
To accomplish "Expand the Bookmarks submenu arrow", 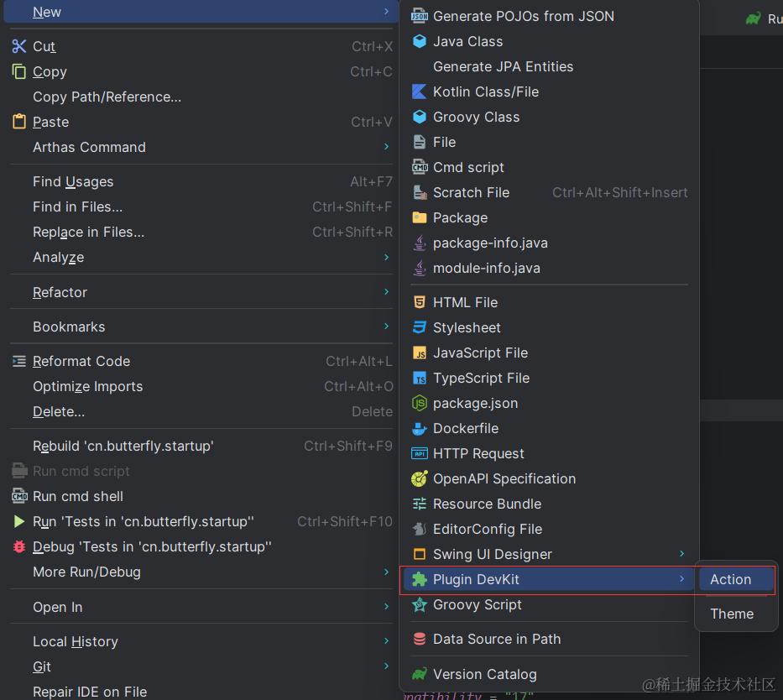I will pos(387,326).
